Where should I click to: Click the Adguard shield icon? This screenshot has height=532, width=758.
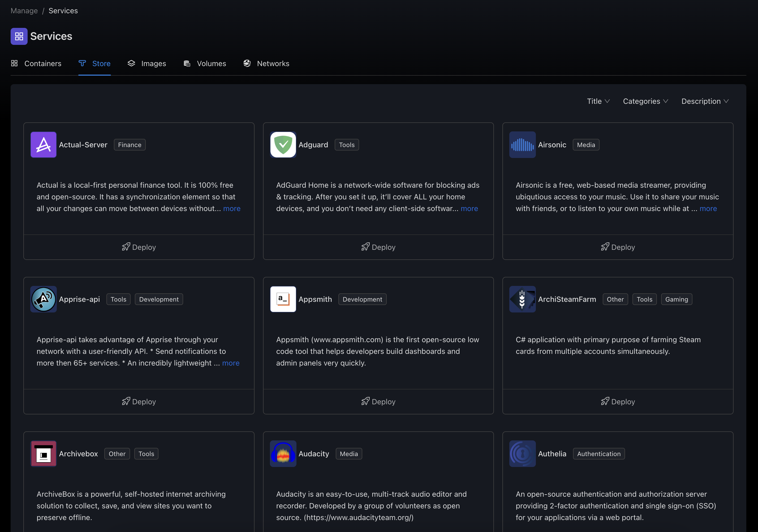pyautogui.click(x=283, y=145)
